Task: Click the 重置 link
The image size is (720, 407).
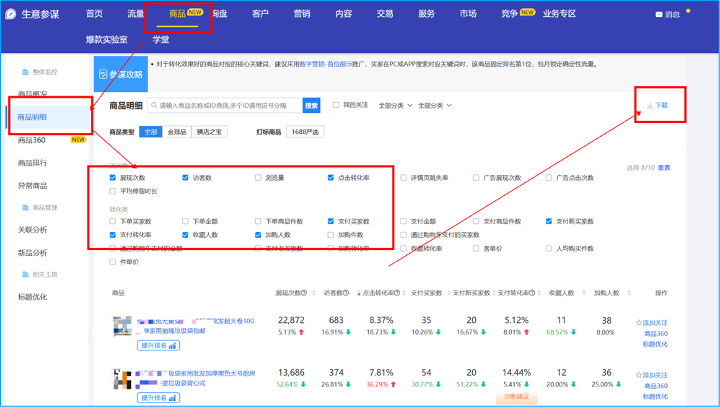Action: 664,167
